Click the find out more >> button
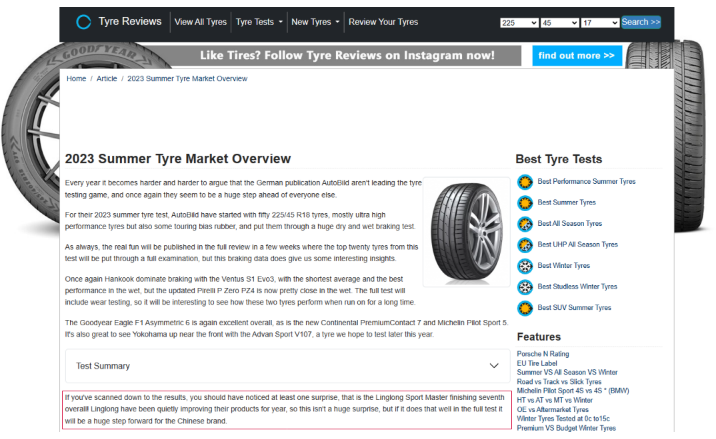This screenshot has width=716, height=439. (577, 56)
